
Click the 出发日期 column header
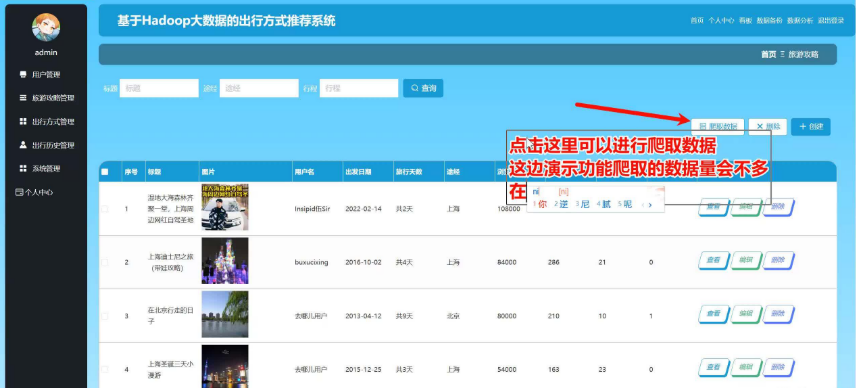359,172
